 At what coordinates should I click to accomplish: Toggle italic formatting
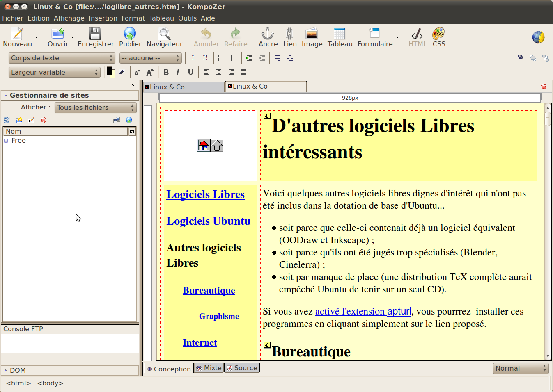(x=178, y=72)
